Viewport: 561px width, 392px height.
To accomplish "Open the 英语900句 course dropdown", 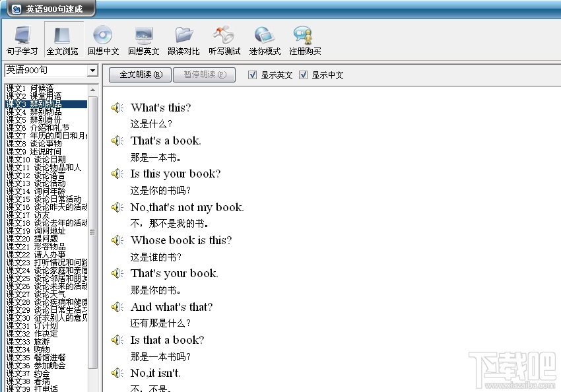I will point(92,70).
